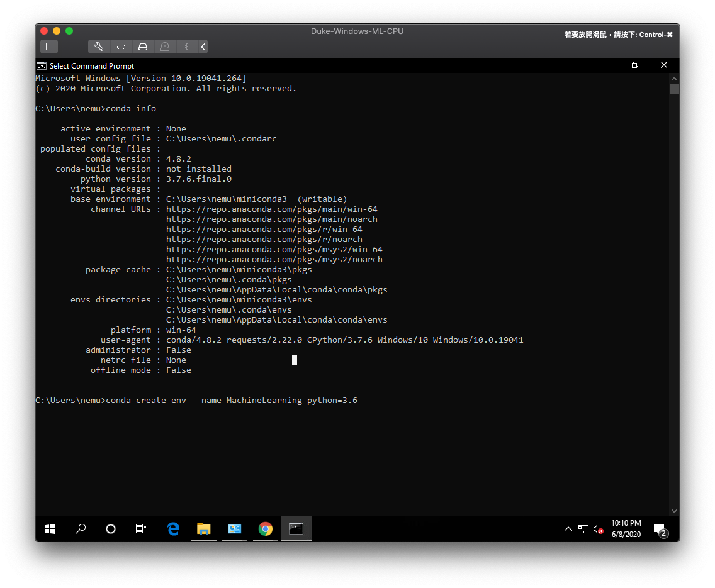
Task: Select the keyboard shortcuts icon in the remote toolbar
Action: pos(121,47)
